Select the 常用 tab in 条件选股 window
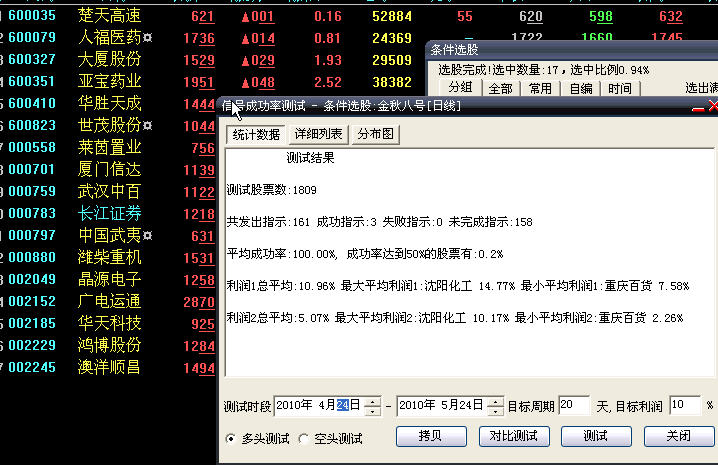Screen dimensions: 718x465 (540, 88)
